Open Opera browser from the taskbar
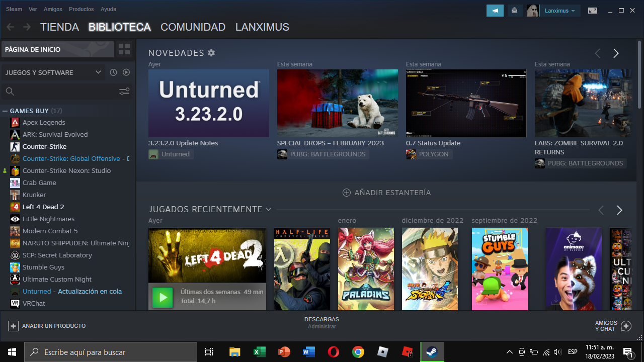 (x=333, y=352)
